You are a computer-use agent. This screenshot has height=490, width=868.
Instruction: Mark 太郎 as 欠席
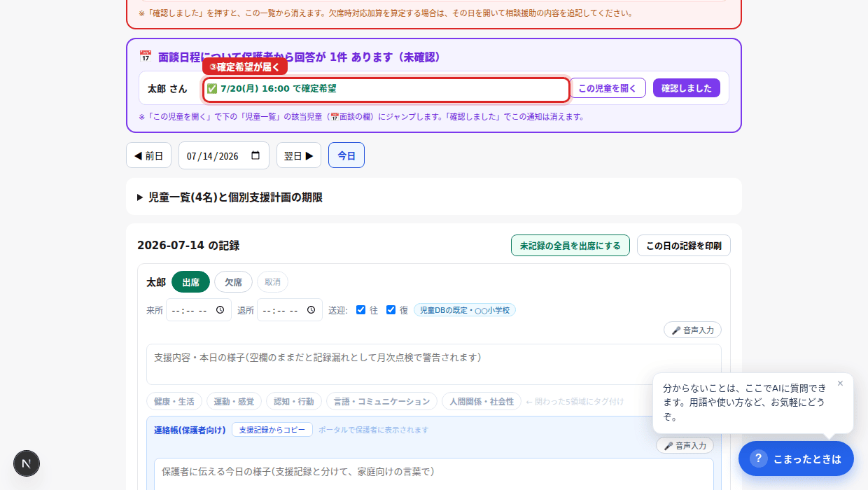[233, 282]
